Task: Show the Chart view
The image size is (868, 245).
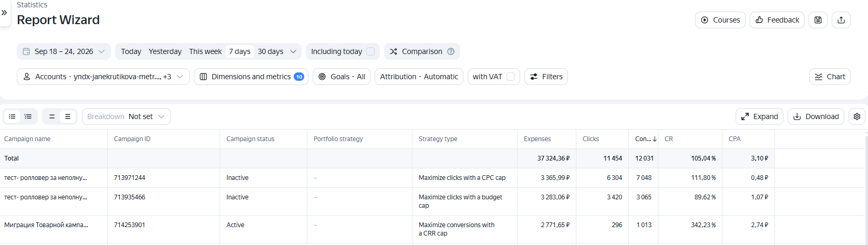Action: tap(830, 77)
